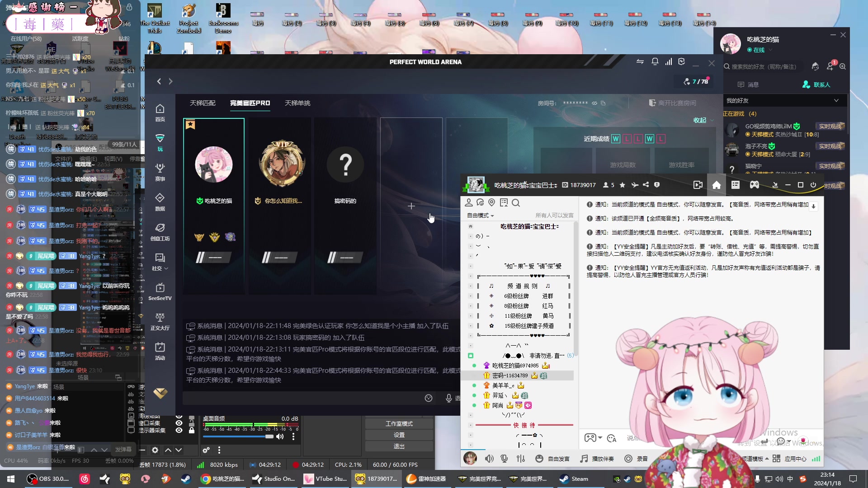
Task: Expand the 自由模式 dropdown in YY
Action: 481,216
